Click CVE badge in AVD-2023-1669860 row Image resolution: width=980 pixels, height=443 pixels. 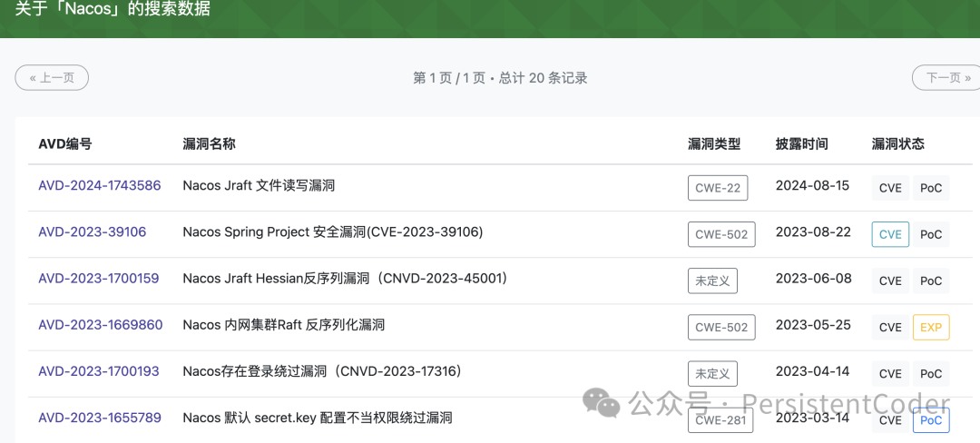[890, 328]
